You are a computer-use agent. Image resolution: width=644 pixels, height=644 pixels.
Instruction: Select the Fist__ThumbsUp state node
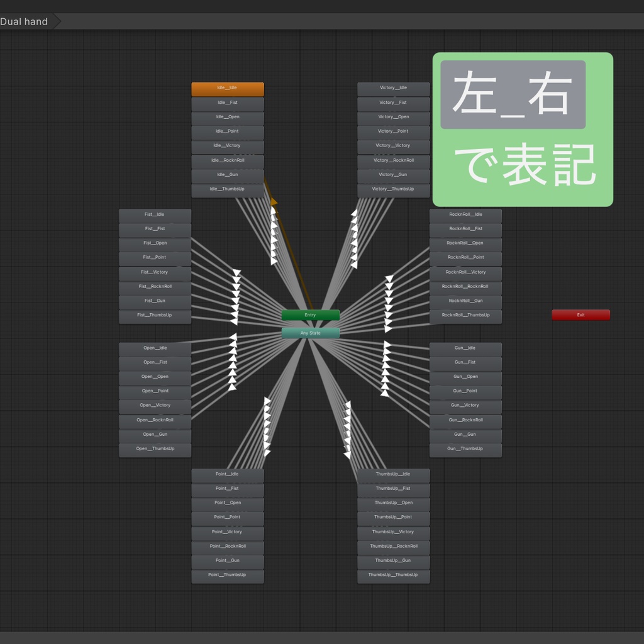point(155,316)
